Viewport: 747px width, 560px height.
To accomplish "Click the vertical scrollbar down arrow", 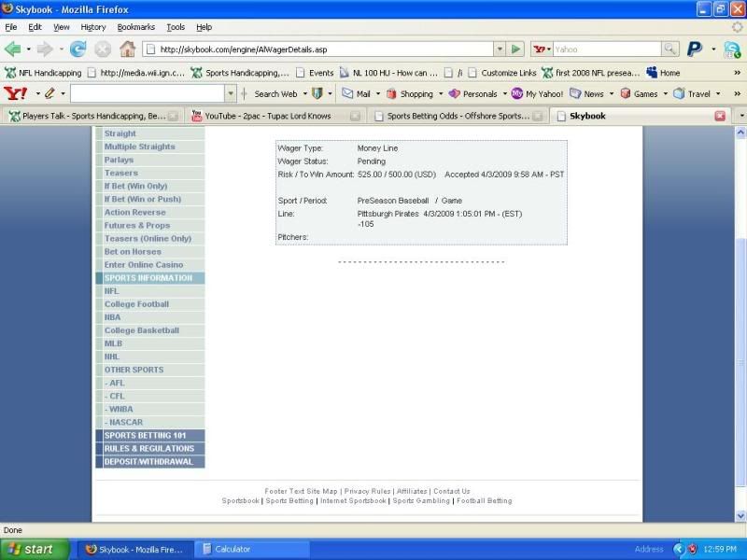I will (740, 515).
